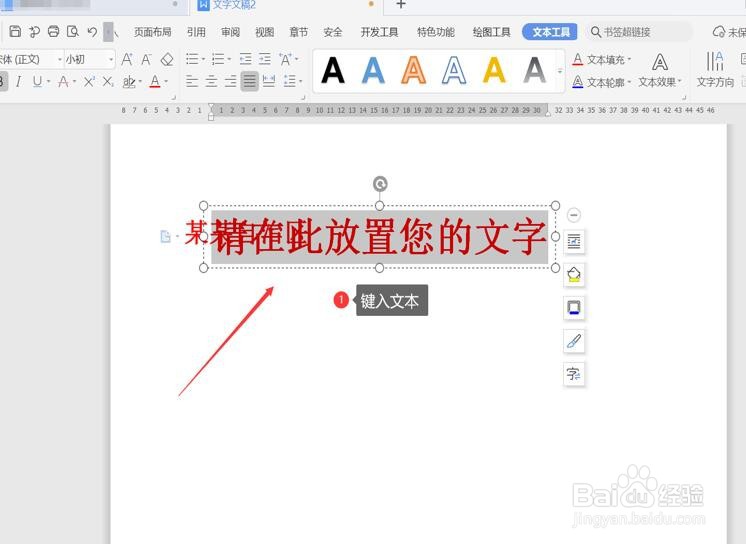746x544 pixels.
Task: Select the blue outline A WordArt style
Action: (454, 70)
